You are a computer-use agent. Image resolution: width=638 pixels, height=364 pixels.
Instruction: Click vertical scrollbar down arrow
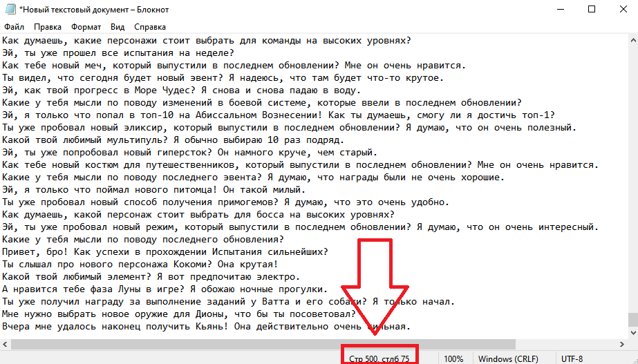(633, 333)
